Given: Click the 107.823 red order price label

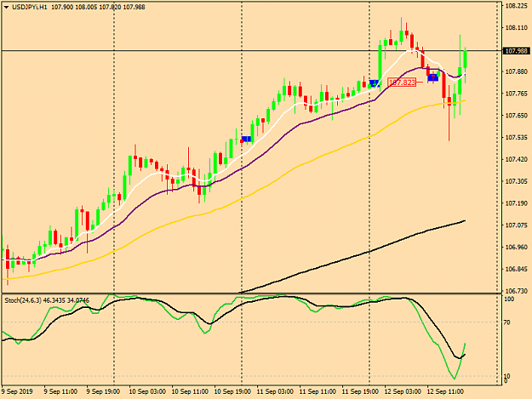Looking at the screenshot, I should coord(402,82).
